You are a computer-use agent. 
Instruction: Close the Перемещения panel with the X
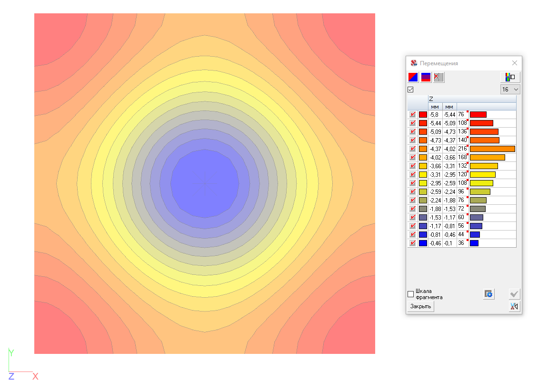(x=514, y=63)
